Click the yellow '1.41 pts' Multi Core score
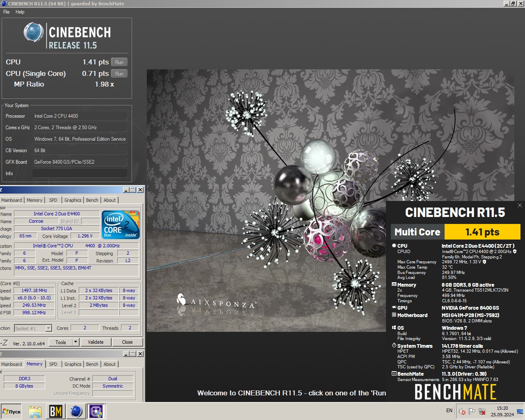The width and height of the screenshot is (525, 420). click(x=482, y=232)
